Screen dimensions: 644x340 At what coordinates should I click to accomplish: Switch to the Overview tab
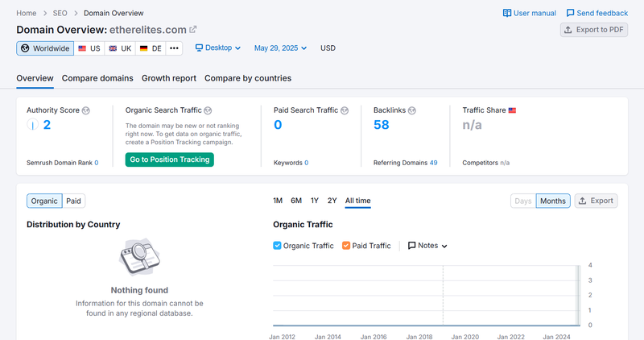[x=35, y=78]
